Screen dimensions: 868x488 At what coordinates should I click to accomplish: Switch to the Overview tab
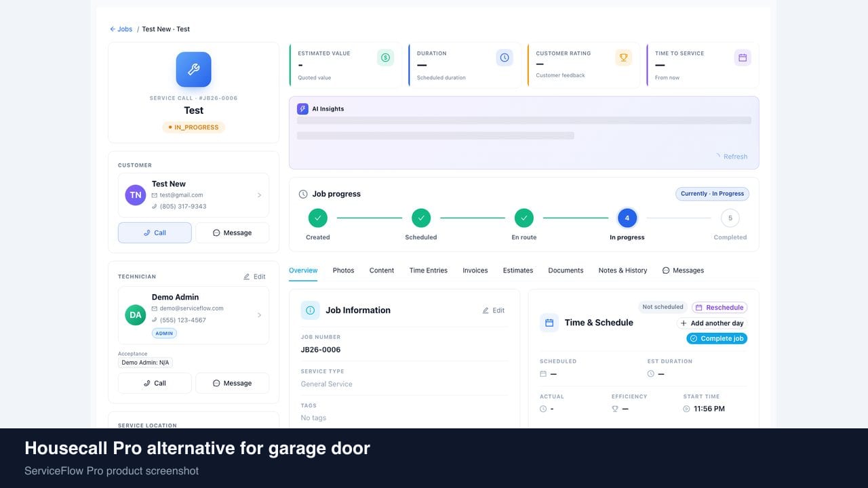click(303, 270)
